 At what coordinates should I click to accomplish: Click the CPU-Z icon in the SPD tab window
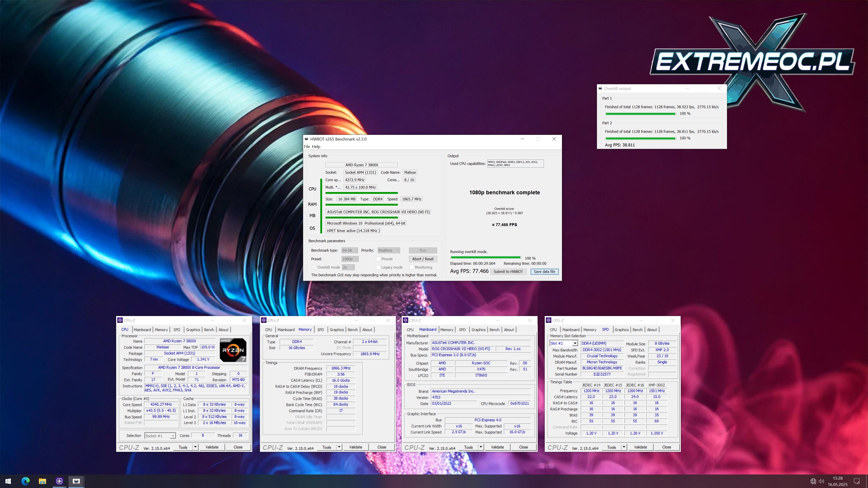pos(549,320)
